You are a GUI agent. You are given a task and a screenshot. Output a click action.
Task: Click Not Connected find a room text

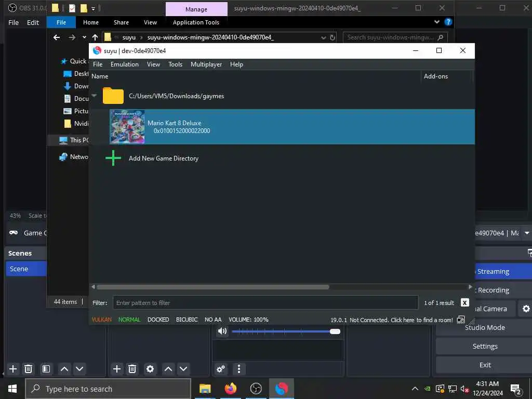(x=401, y=320)
